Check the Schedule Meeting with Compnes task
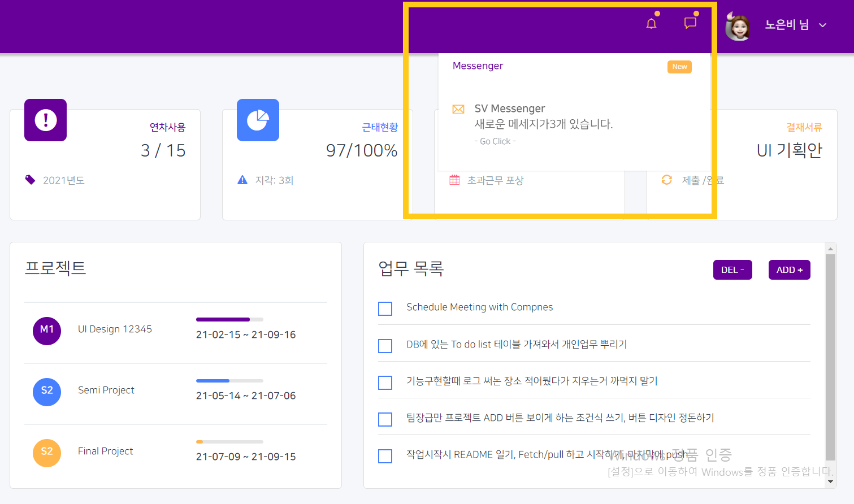Image resolution: width=854 pixels, height=504 pixels. [385, 309]
